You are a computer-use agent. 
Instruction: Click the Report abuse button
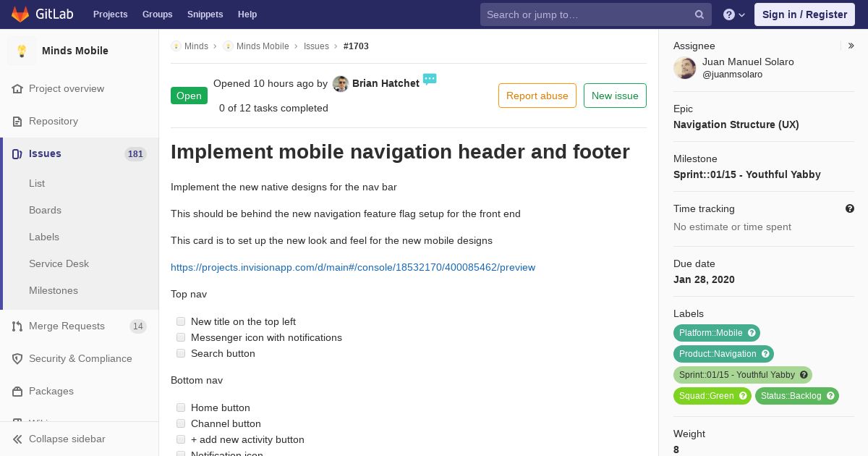pyautogui.click(x=537, y=96)
